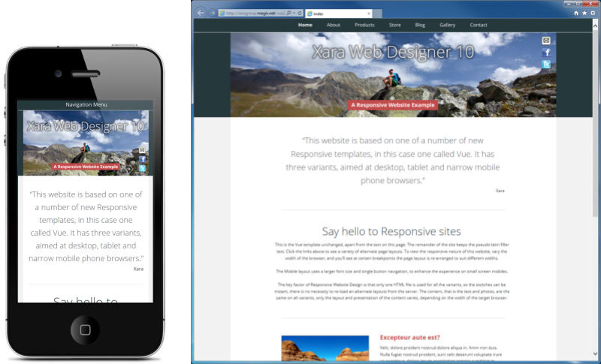Viewport: 601px width, 364px height.
Task: Tap the phone's round home button
Action: [85, 329]
